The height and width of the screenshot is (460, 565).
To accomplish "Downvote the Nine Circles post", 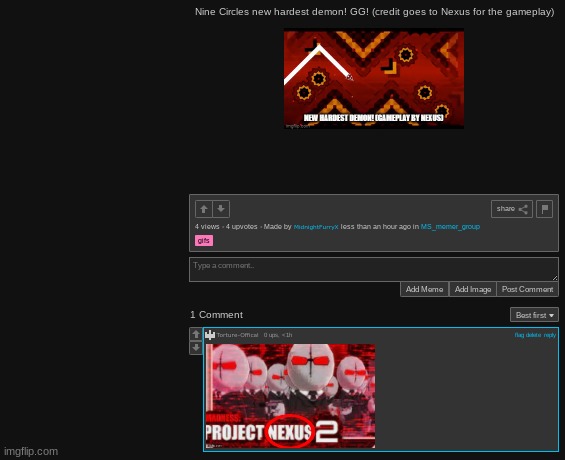I will tap(221, 209).
